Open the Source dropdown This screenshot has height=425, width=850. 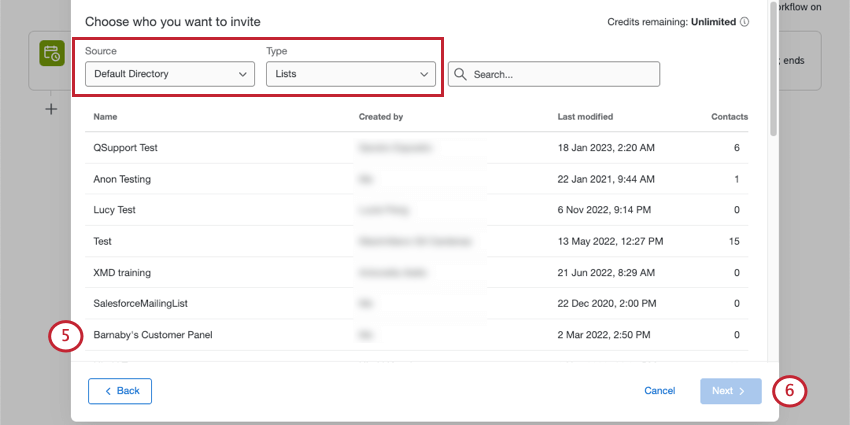click(170, 74)
